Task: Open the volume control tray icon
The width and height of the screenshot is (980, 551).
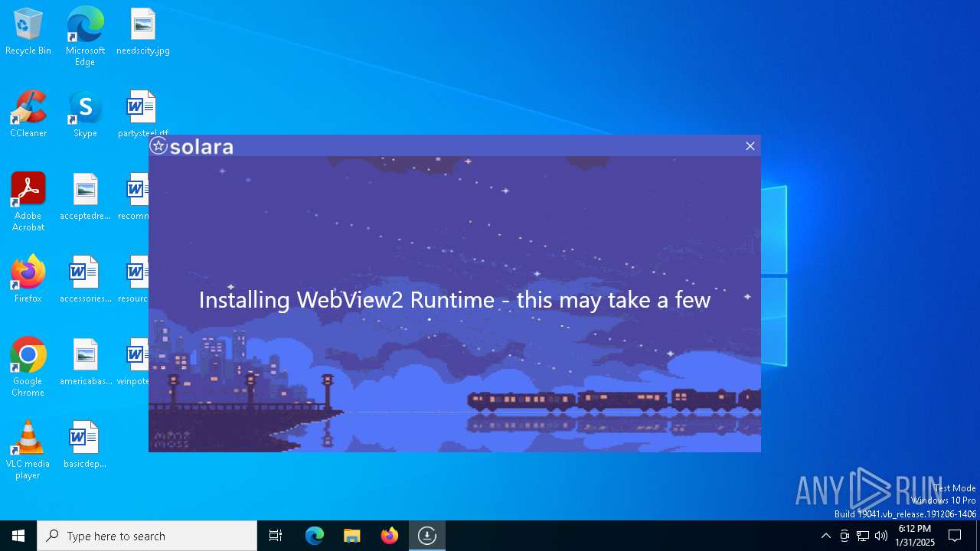Action: [x=881, y=536]
